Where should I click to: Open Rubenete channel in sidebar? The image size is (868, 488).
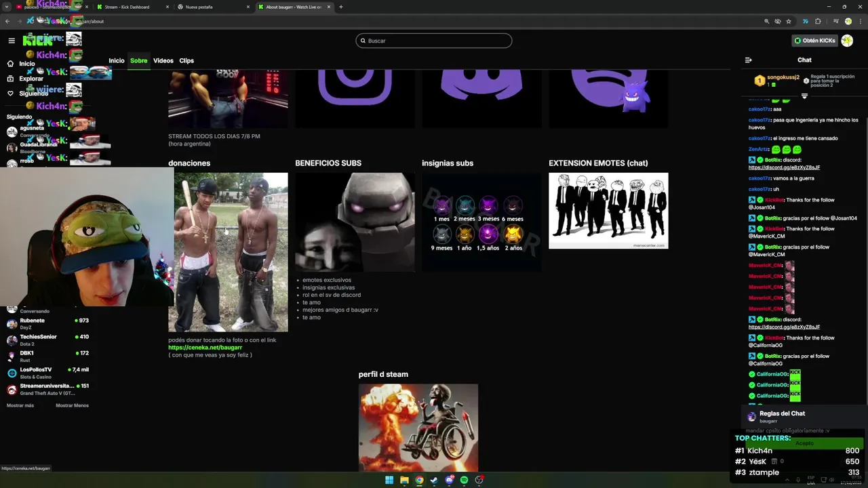pyautogui.click(x=46, y=323)
